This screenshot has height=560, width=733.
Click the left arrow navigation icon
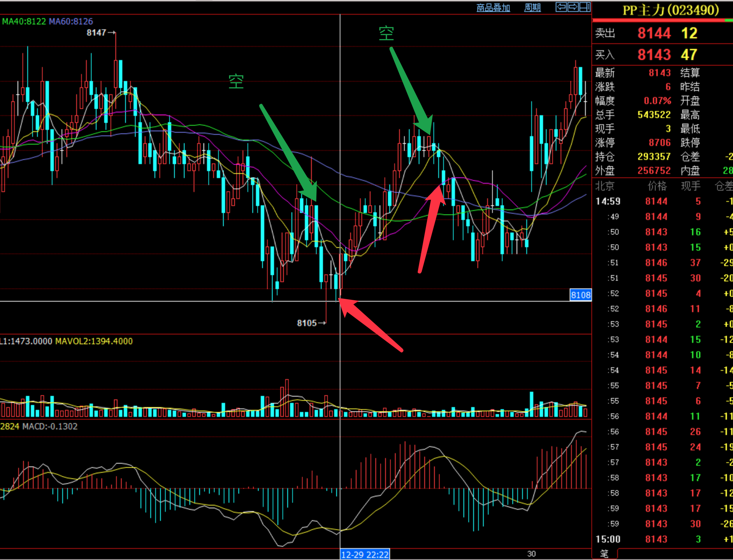pos(561,7)
